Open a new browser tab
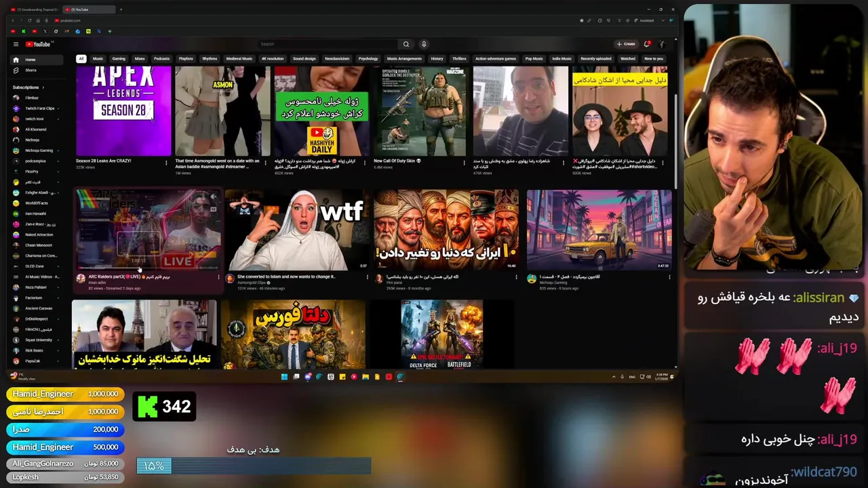Screen dimensions: 868x488 [x=121, y=9]
